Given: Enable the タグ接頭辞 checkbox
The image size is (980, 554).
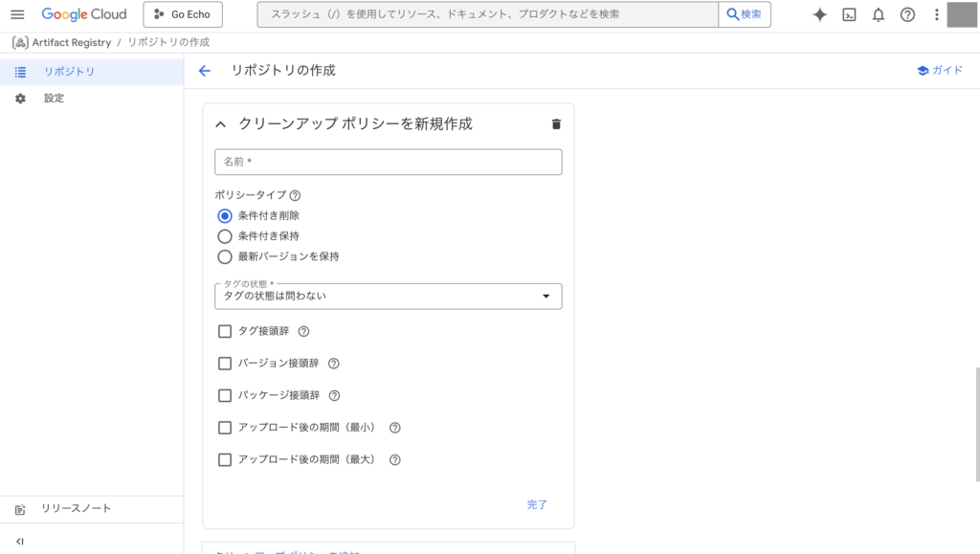Looking at the screenshot, I should tap(225, 332).
